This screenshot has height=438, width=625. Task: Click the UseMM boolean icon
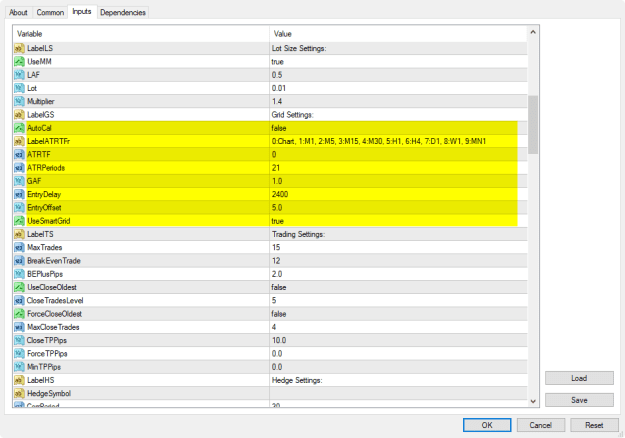point(19,61)
